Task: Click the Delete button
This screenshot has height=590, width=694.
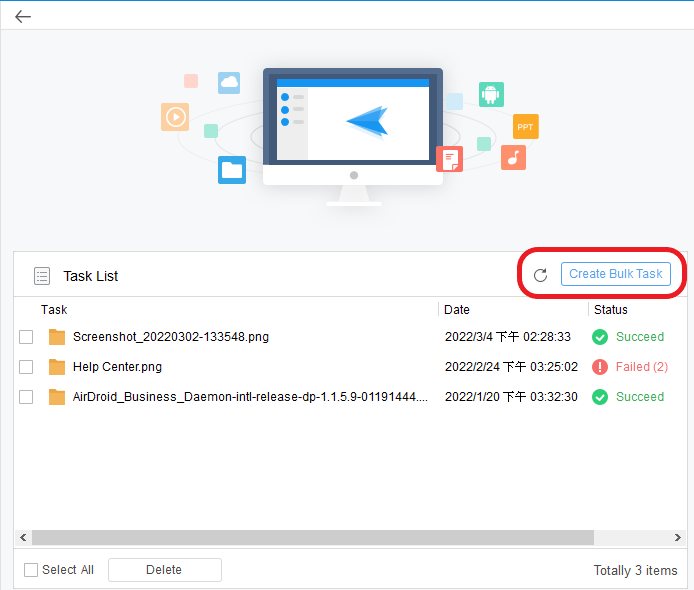Action: coord(165,570)
